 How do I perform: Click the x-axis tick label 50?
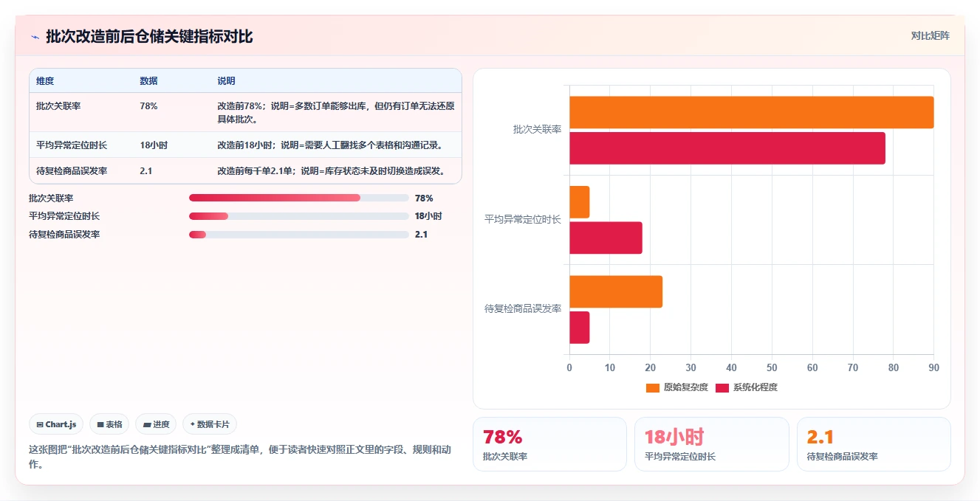(772, 367)
